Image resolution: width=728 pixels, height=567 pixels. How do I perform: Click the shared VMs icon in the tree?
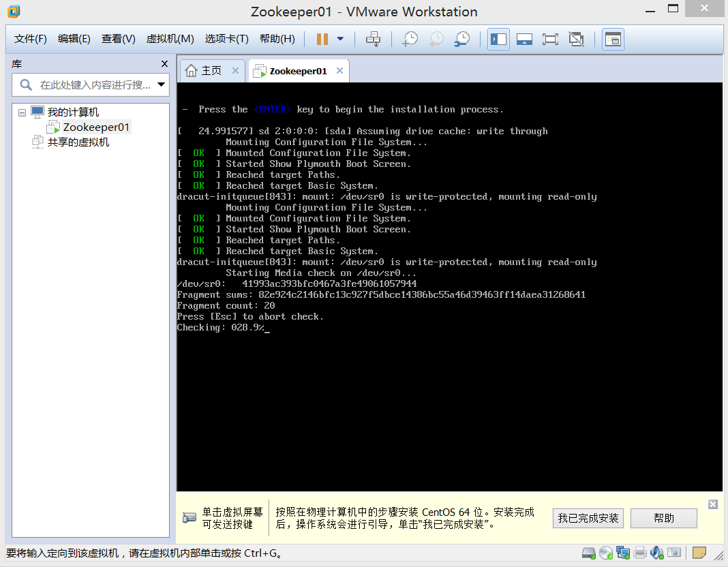tap(37, 142)
